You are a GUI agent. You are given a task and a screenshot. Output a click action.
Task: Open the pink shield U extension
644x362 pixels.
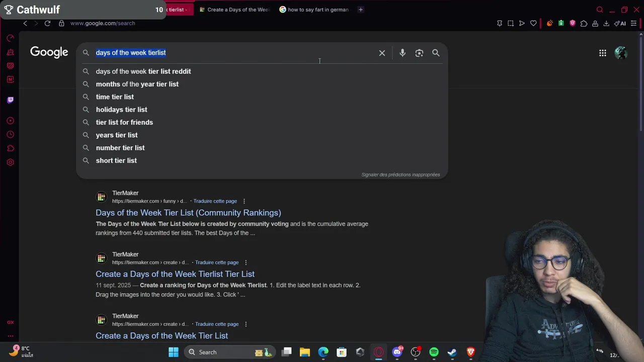pyautogui.click(x=572, y=23)
